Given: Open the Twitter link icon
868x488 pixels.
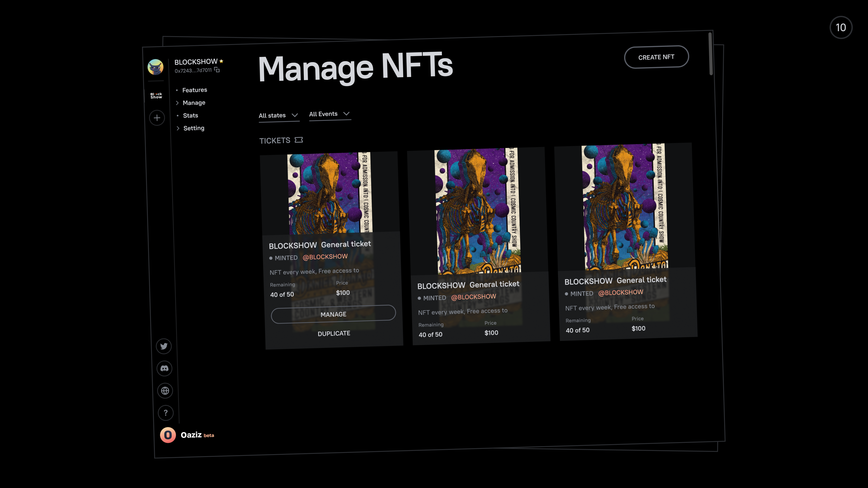Looking at the screenshot, I should (164, 346).
